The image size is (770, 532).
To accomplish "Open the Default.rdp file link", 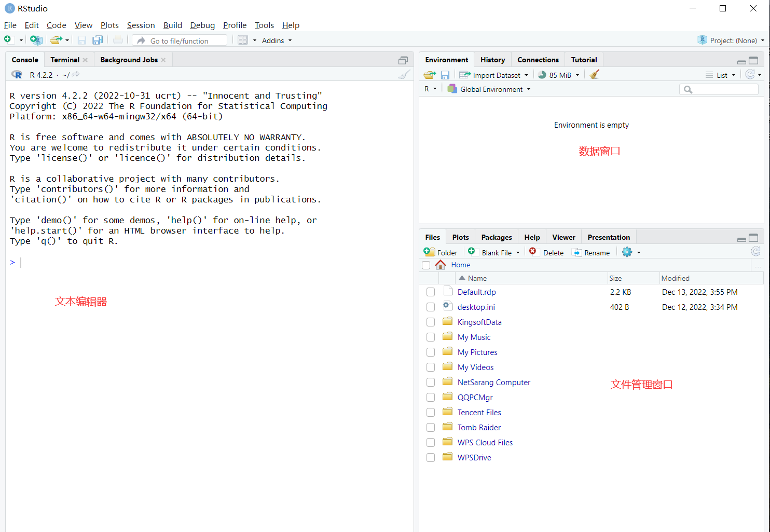I will 476,292.
